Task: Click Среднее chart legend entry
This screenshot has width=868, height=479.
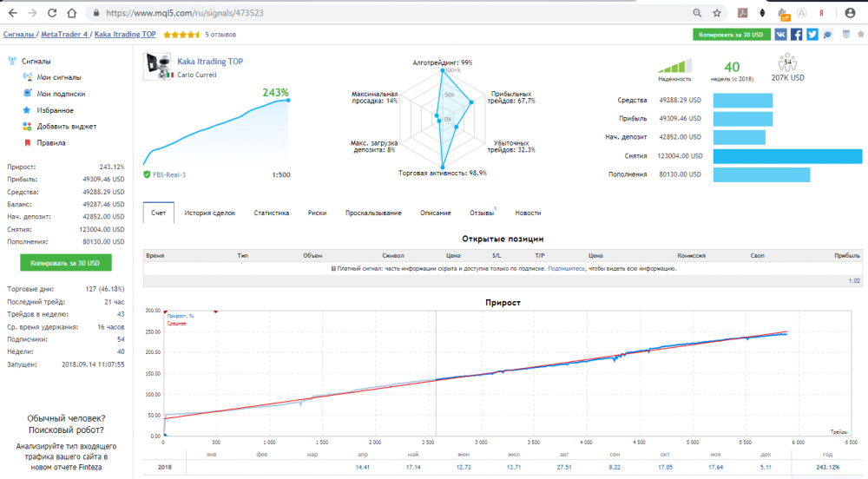Action: [176, 323]
